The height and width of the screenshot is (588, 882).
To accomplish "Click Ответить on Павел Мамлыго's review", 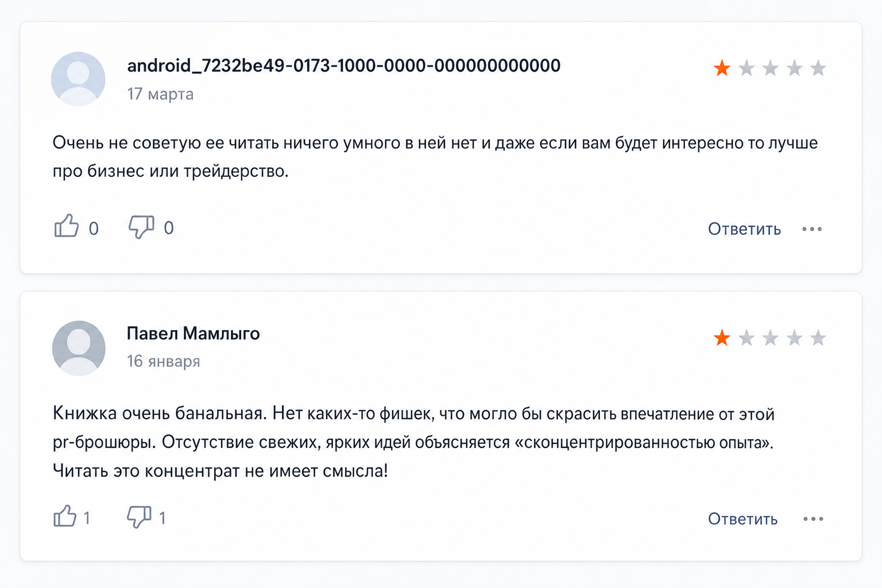I will (742, 519).
